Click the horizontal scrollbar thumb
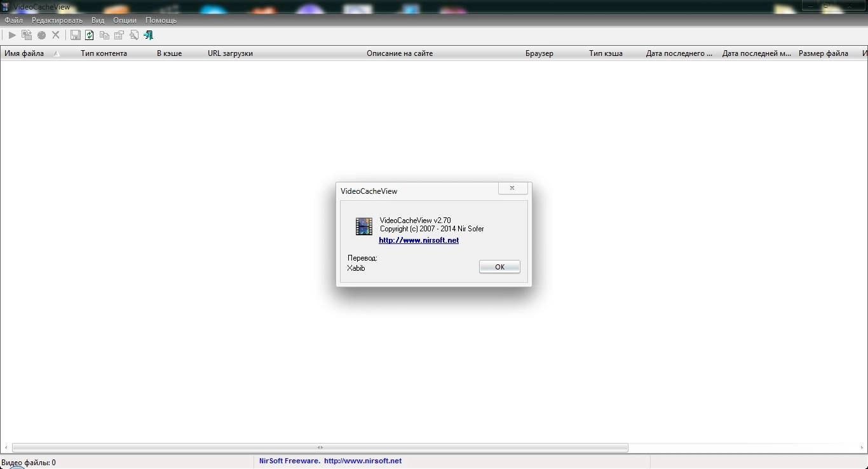The height and width of the screenshot is (469, 868). click(x=320, y=447)
